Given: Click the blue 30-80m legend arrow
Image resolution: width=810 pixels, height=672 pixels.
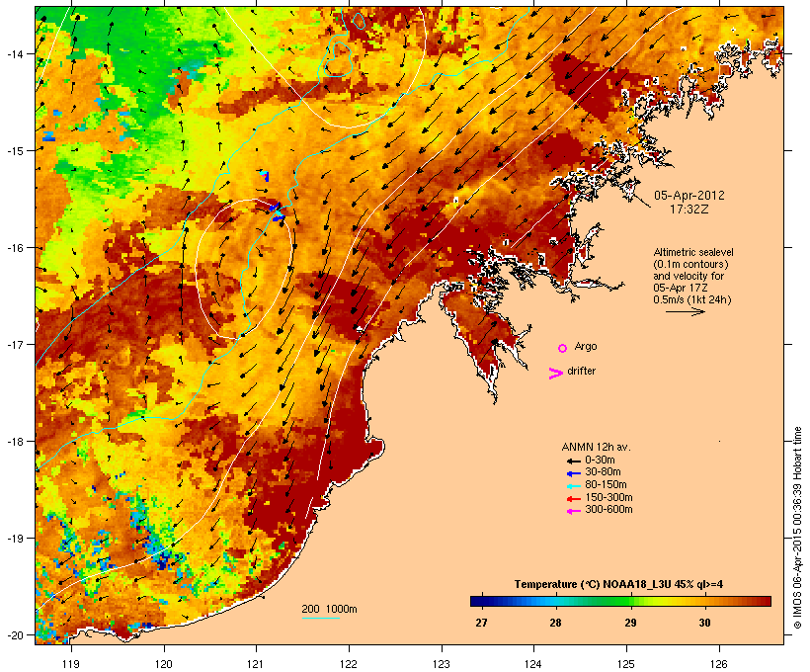Looking at the screenshot, I should pyautogui.click(x=573, y=473).
